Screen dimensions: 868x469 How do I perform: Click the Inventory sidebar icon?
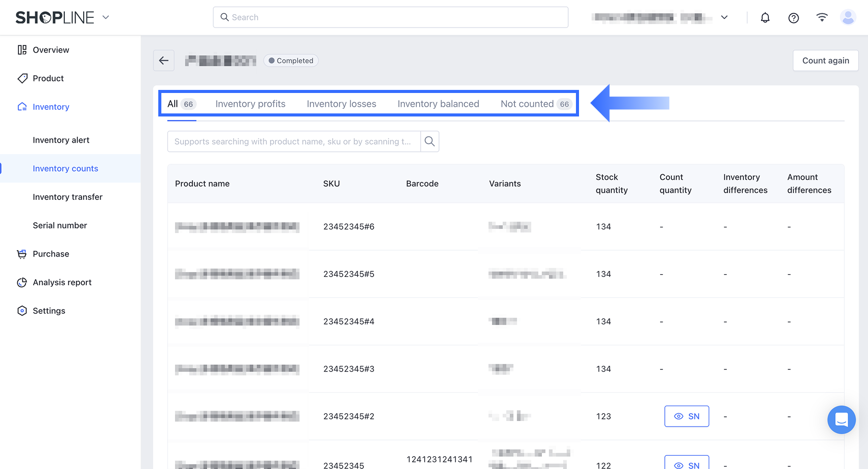[21, 106]
